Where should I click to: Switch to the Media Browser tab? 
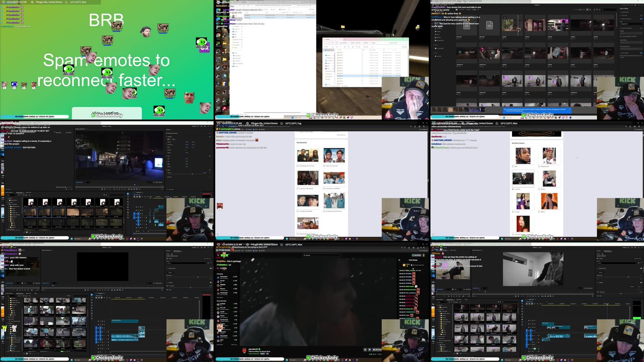(450, 299)
